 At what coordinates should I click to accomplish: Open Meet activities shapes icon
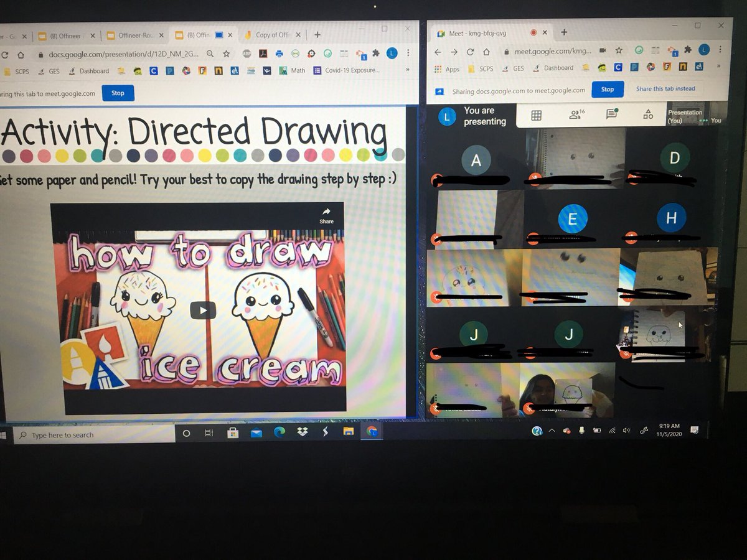pyautogui.click(x=647, y=114)
